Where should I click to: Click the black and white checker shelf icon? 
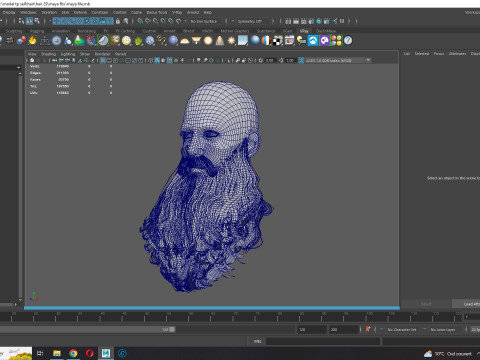click(278, 41)
